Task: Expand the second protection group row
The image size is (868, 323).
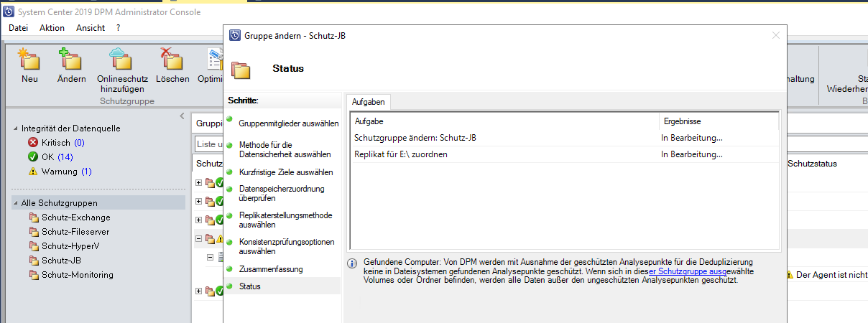Action: pyautogui.click(x=199, y=201)
